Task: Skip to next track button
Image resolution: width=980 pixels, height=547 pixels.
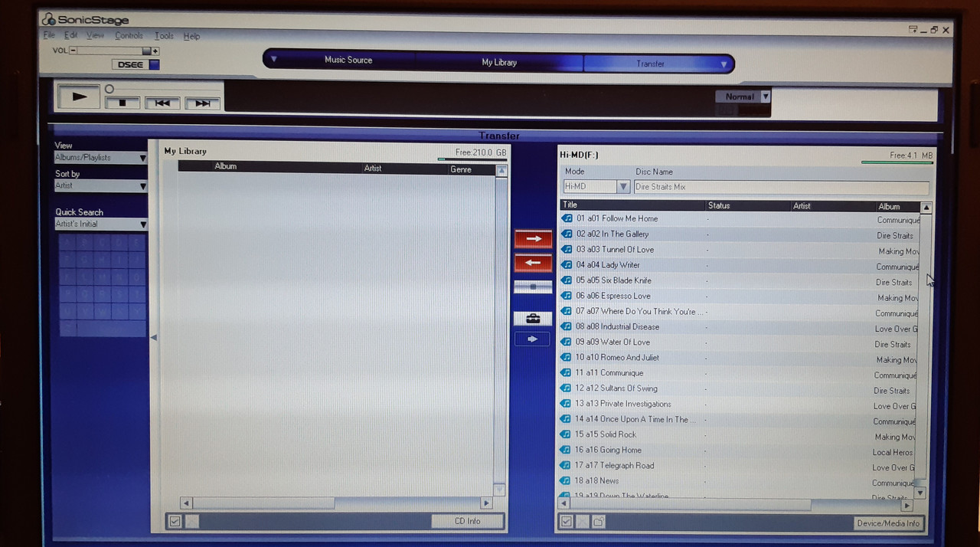Action: [202, 103]
